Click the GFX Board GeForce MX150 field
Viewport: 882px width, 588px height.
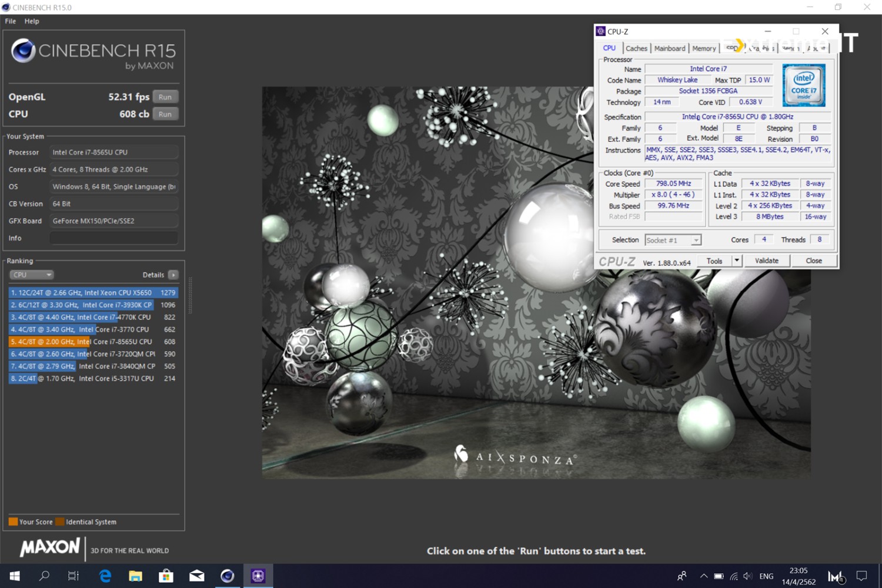coord(113,221)
